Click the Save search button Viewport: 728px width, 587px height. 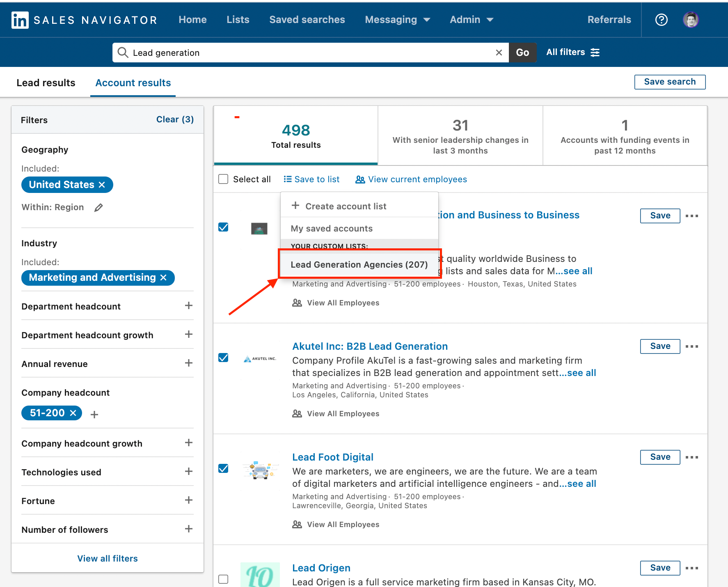tap(670, 82)
